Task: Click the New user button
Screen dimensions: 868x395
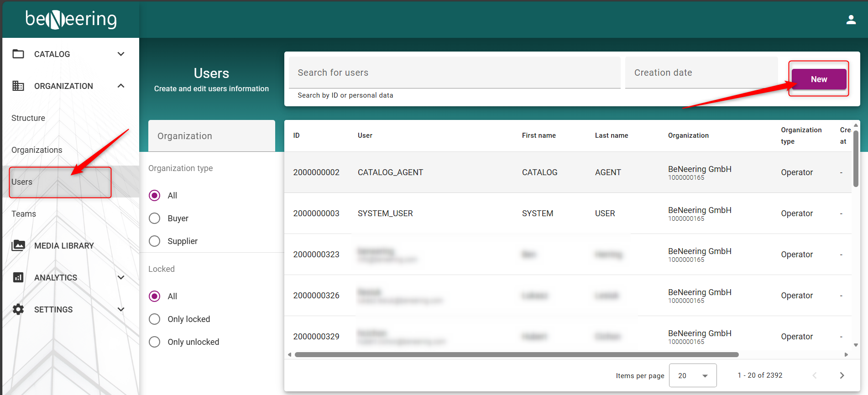Action: 819,79
